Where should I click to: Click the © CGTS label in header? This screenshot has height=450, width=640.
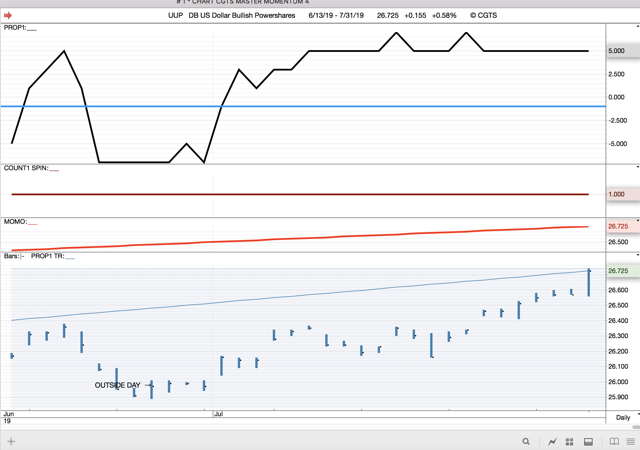483,16
